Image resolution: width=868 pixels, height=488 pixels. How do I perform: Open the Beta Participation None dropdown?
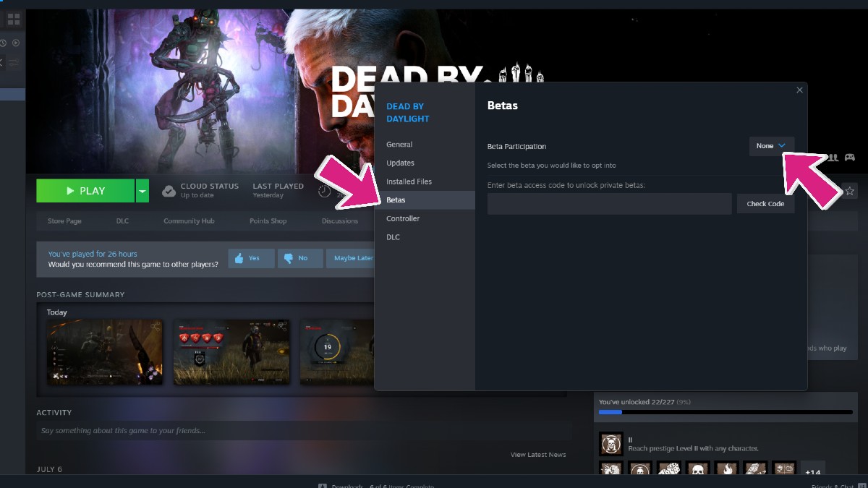pyautogui.click(x=772, y=146)
